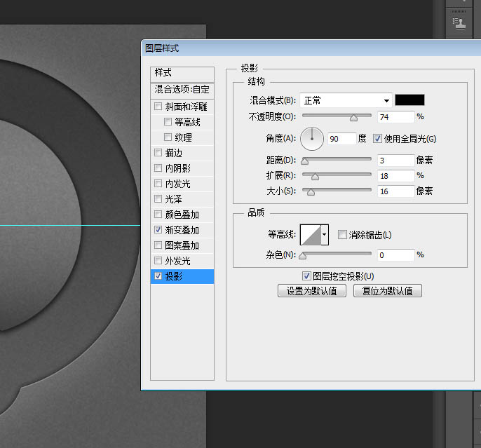Uncheck 渐变叠加 checkbox

click(x=158, y=230)
